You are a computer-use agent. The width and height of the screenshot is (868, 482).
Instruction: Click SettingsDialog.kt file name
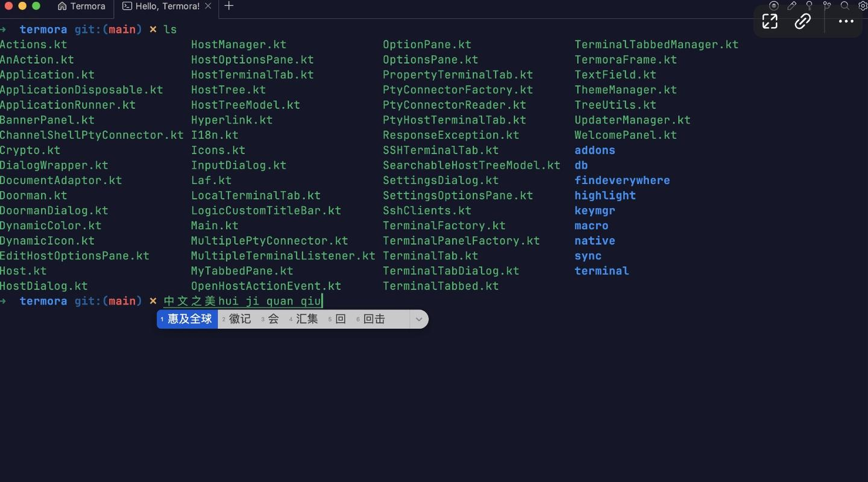click(x=441, y=180)
